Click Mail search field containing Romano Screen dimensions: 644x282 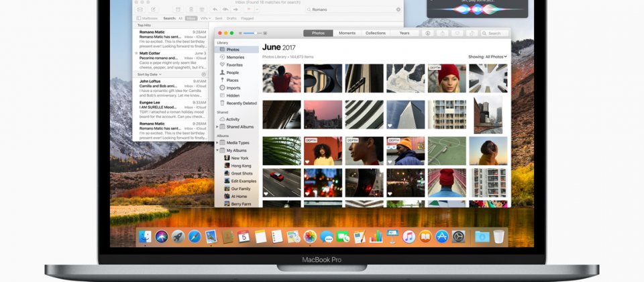[354, 9]
